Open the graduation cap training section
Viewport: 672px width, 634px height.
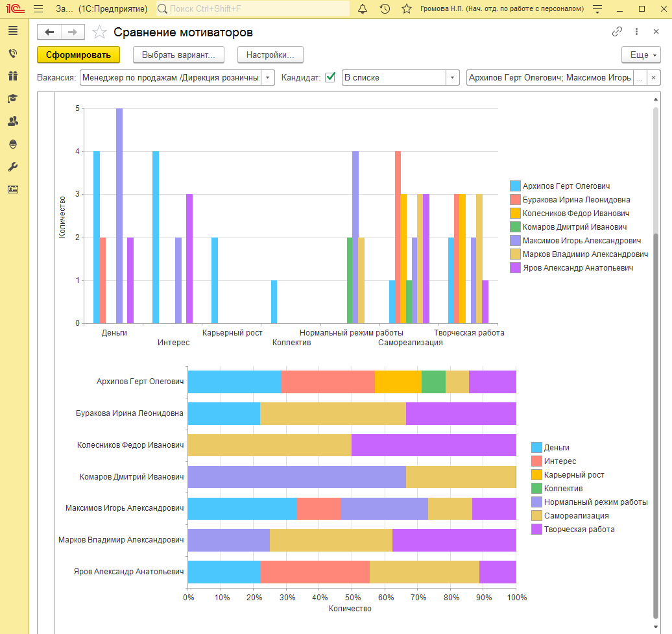pyautogui.click(x=13, y=99)
